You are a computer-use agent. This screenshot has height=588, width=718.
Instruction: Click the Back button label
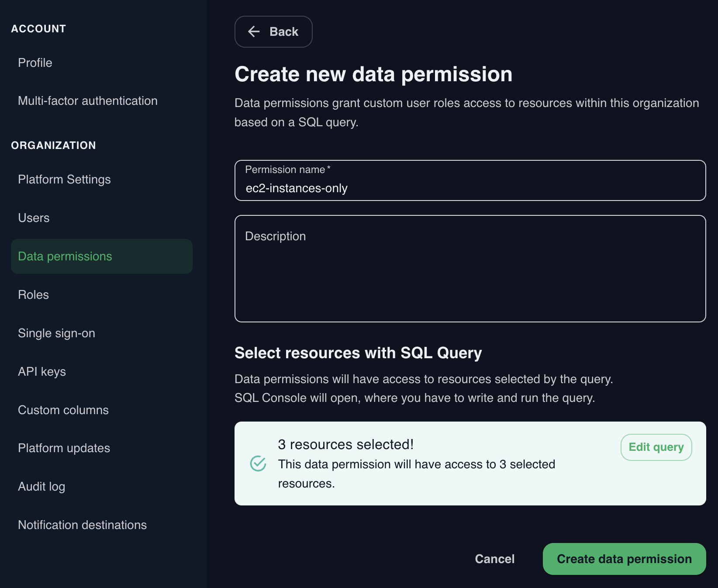point(284,31)
